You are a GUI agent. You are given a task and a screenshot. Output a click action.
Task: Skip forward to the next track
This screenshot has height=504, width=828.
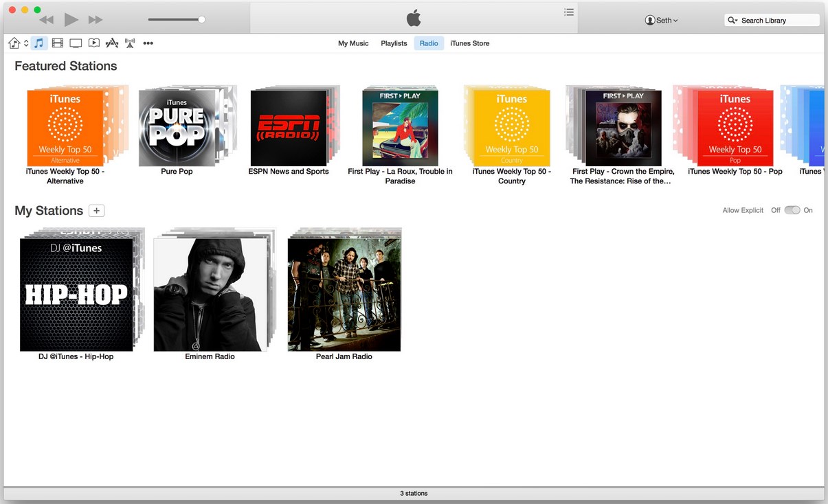click(x=96, y=20)
